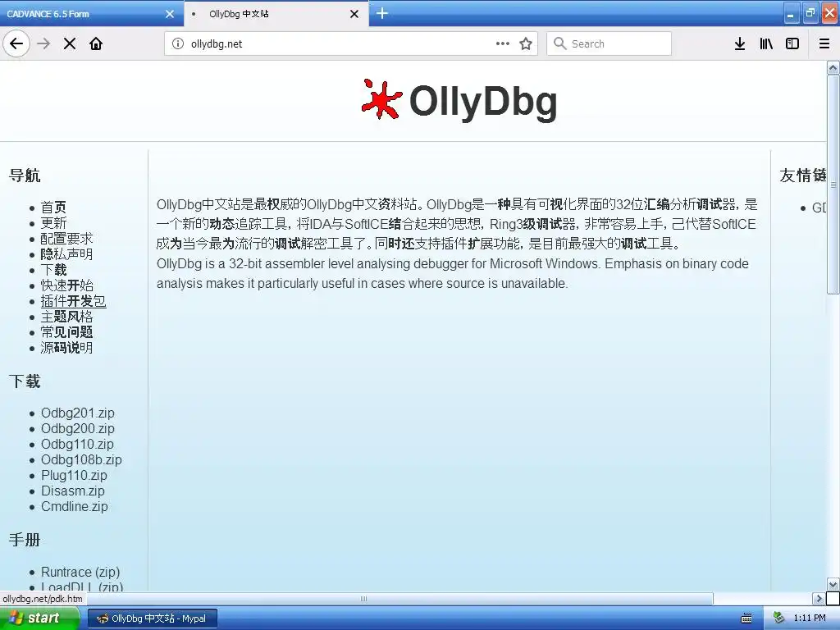
Task: Open the hamburger application menu
Action: (824, 43)
